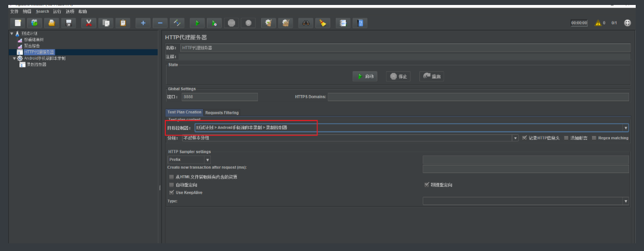Open the 目标控制器 dropdown
Image resolution: width=644 pixels, height=251 pixels.
coord(626,128)
